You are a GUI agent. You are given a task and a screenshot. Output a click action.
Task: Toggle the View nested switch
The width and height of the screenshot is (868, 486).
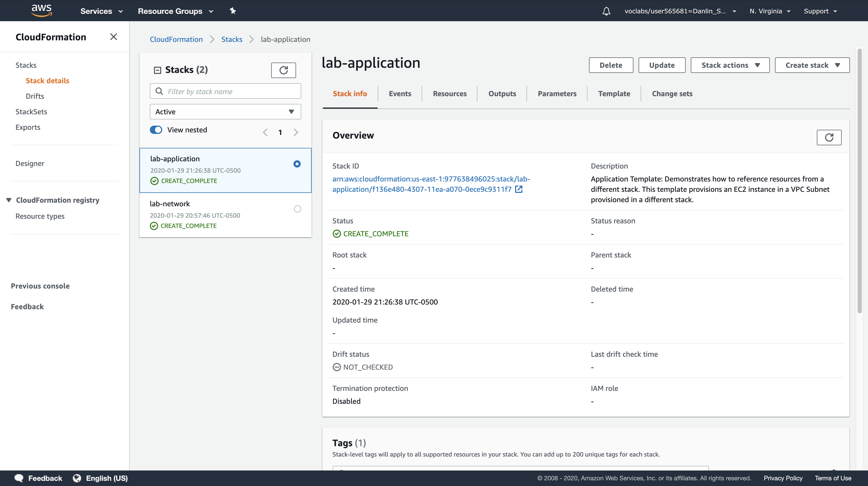point(156,130)
